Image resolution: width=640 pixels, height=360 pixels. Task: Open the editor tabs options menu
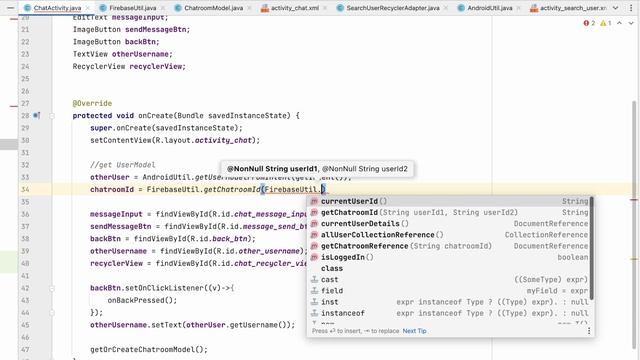click(x=631, y=8)
